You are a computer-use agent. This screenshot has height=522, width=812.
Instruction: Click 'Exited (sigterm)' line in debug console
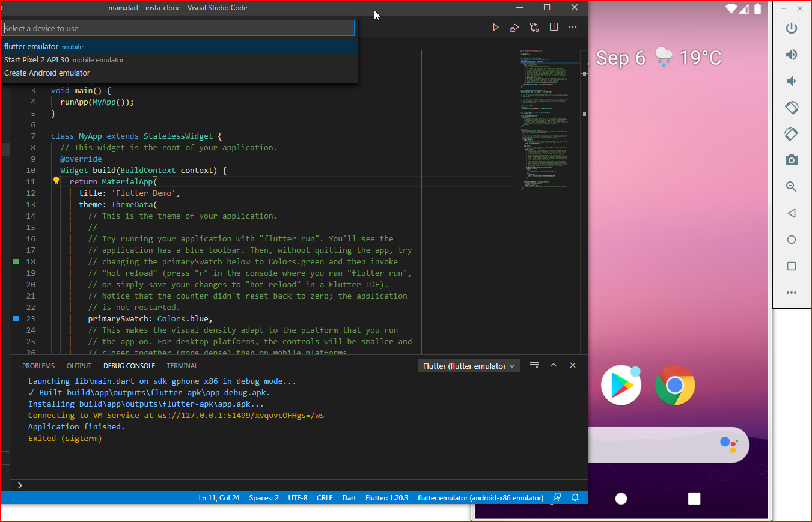65,439
